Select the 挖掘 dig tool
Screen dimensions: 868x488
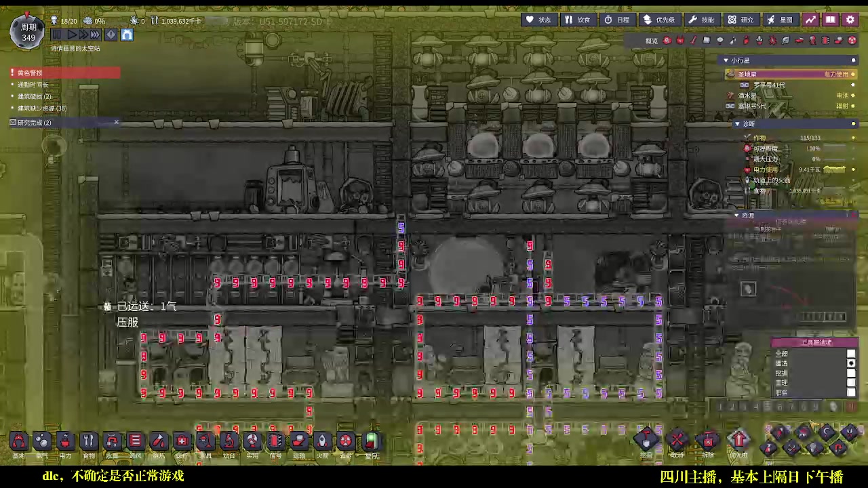(x=646, y=440)
